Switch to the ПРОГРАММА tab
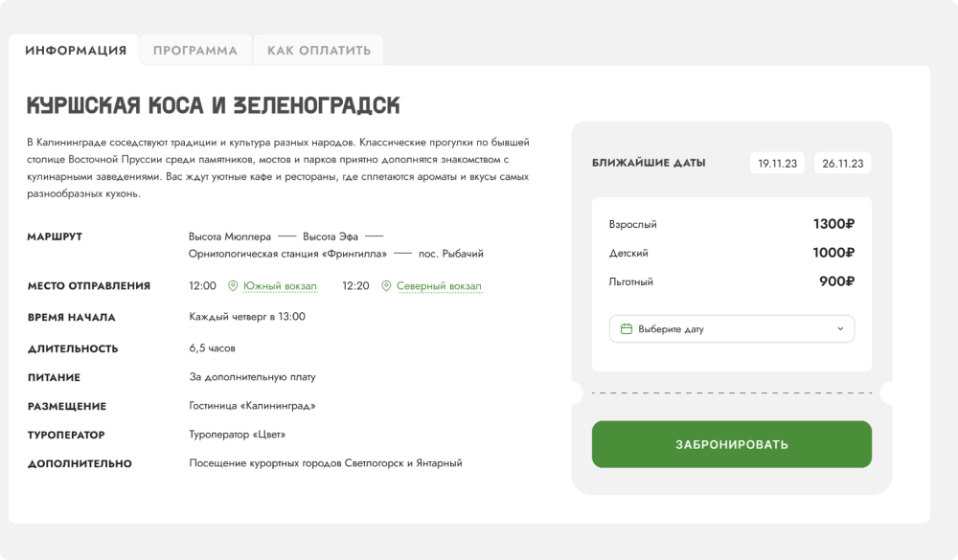This screenshot has height=560, width=958. [195, 50]
